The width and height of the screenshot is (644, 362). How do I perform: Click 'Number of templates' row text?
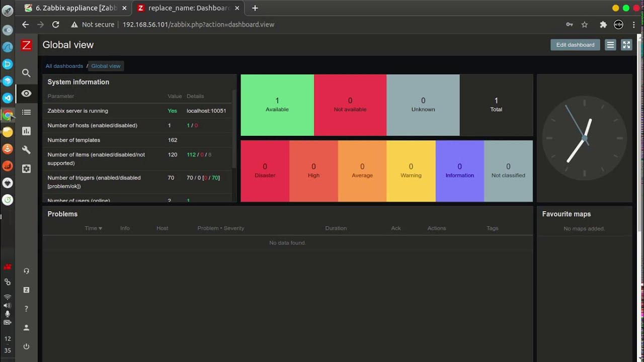73,140
